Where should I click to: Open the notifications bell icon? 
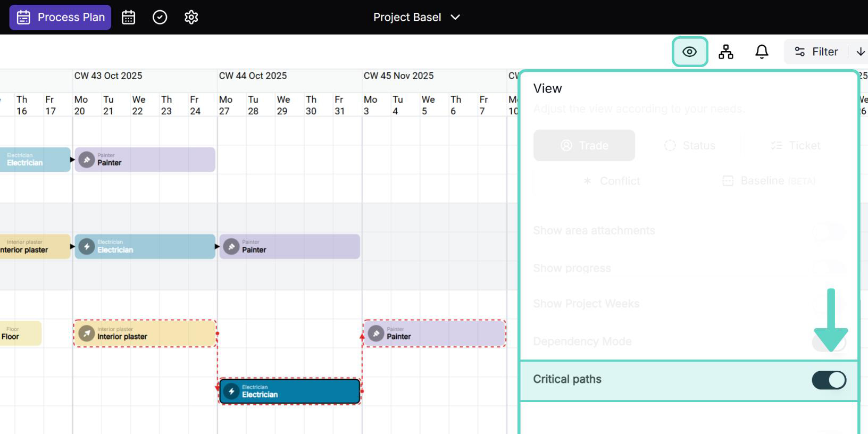point(762,52)
